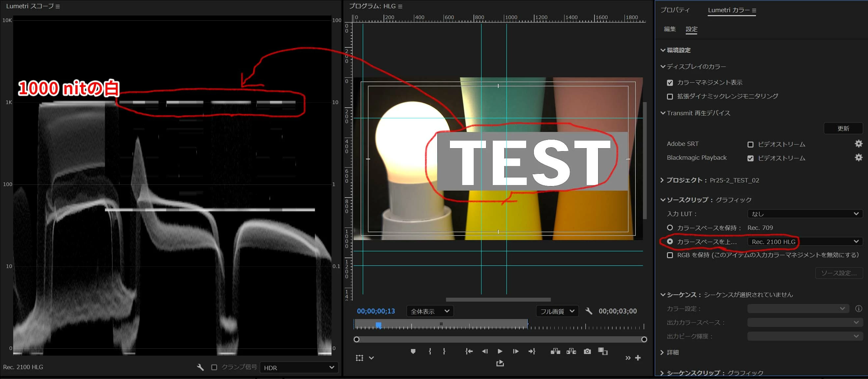Viewport: 868px width, 379px height.
Task: Open the HDR scope mode dropdown
Action: point(299,367)
